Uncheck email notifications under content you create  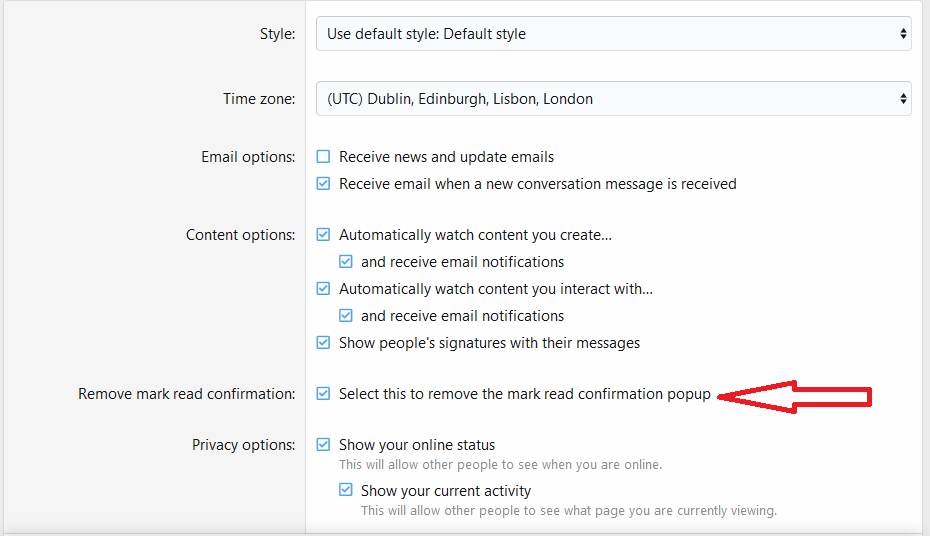tap(345, 262)
